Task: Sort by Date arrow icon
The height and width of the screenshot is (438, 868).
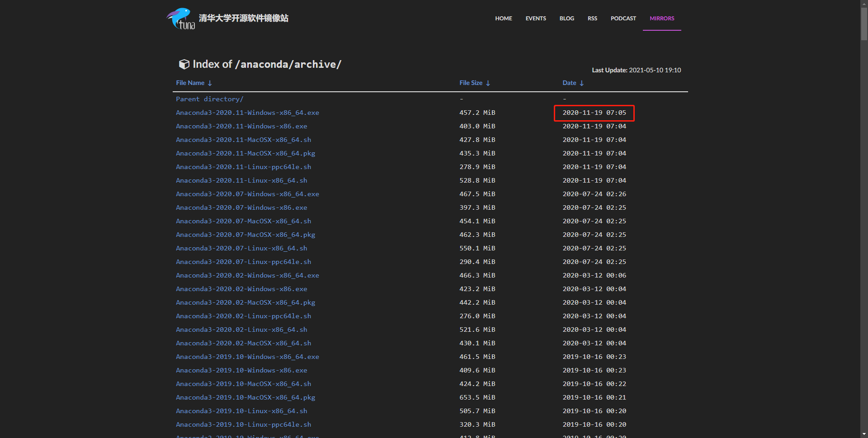Action: pos(581,83)
